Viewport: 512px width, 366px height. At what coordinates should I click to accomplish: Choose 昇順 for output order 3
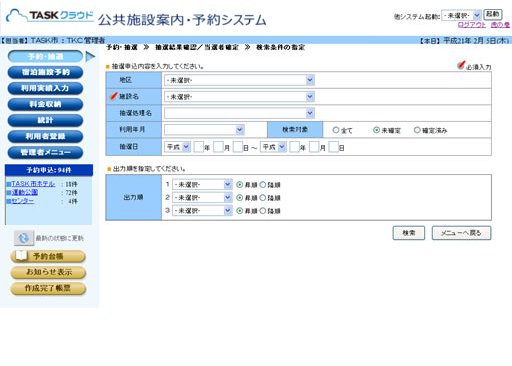[239, 211]
